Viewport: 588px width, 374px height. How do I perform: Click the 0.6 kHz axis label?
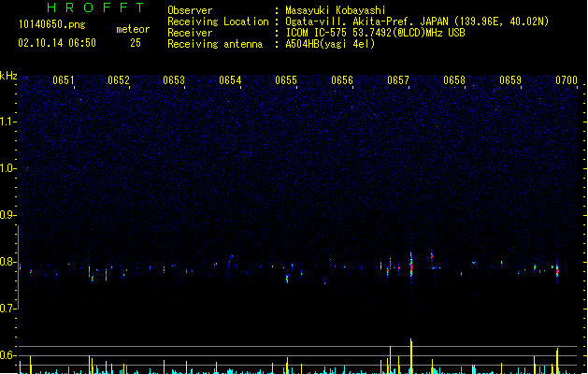tap(7, 355)
